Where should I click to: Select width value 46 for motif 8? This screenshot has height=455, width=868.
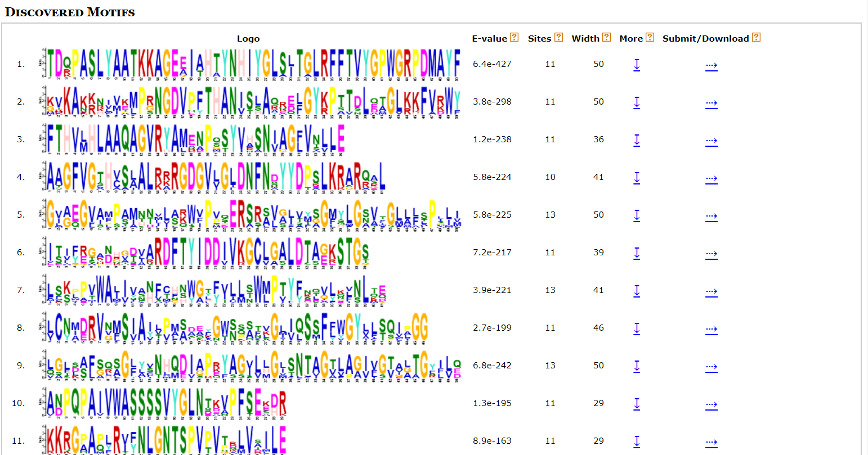(598, 328)
